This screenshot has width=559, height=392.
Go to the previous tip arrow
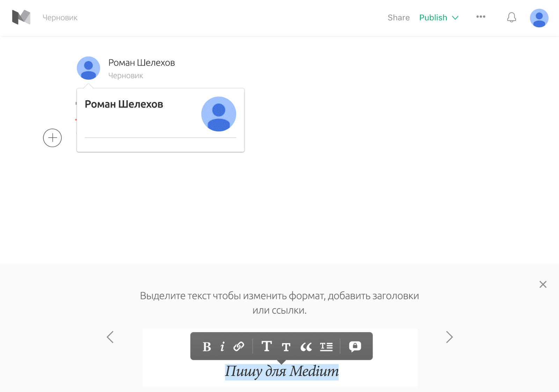tap(110, 337)
